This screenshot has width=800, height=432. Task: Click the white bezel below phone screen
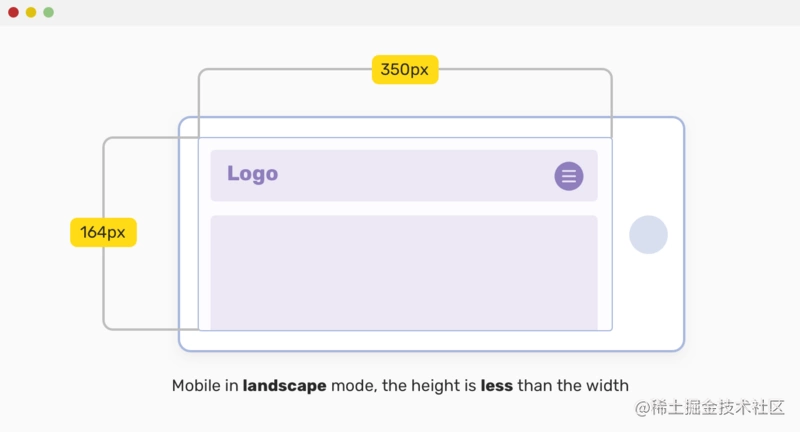(431, 341)
